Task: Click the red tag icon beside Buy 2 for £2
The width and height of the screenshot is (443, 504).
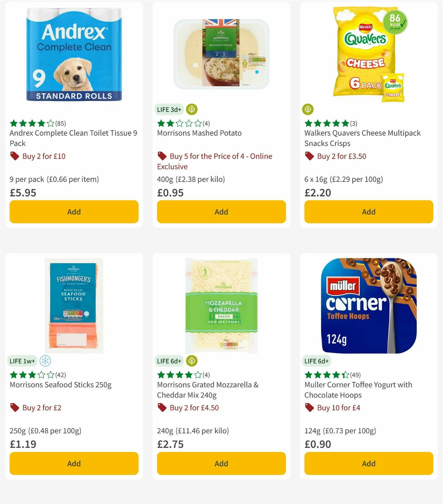Action: pyautogui.click(x=15, y=408)
